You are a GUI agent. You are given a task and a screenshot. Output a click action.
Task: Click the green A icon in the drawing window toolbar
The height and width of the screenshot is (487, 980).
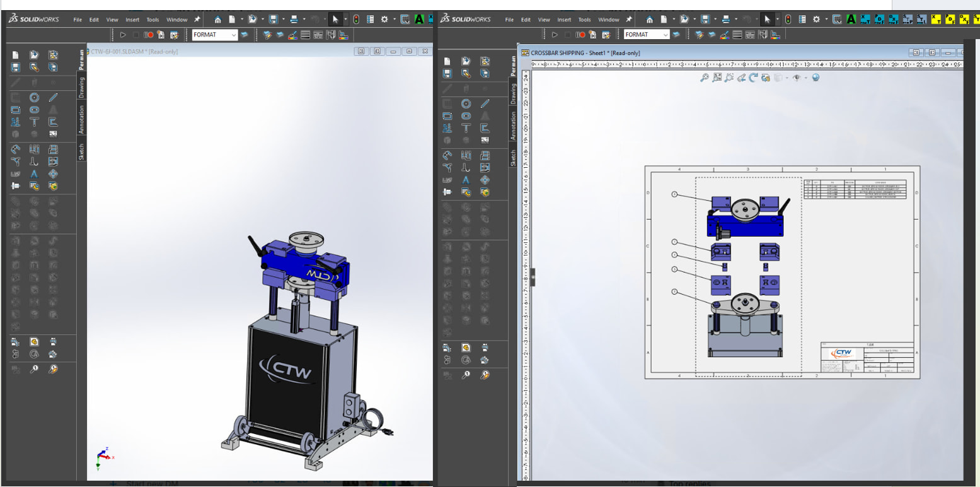[x=851, y=20]
